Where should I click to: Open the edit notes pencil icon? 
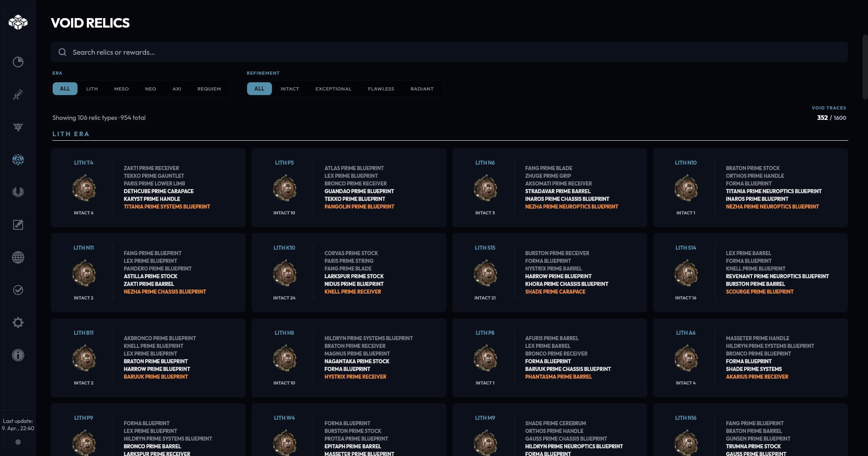pyautogui.click(x=18, y=225)
